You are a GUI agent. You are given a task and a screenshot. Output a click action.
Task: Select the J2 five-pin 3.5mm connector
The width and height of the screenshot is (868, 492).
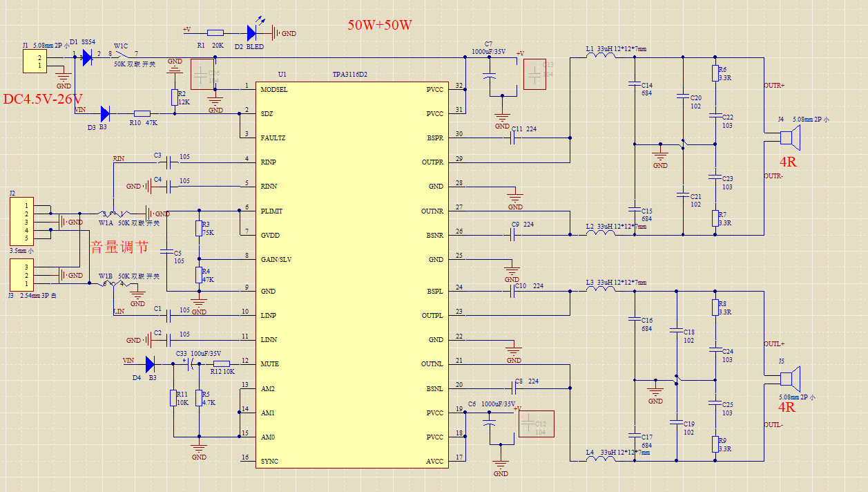(x=21, y=221)
